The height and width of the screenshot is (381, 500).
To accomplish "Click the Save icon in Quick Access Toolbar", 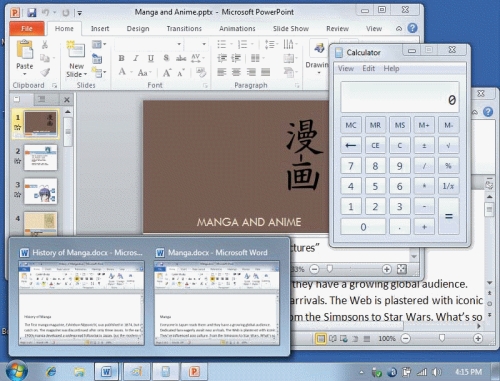I will coord(32,13).
